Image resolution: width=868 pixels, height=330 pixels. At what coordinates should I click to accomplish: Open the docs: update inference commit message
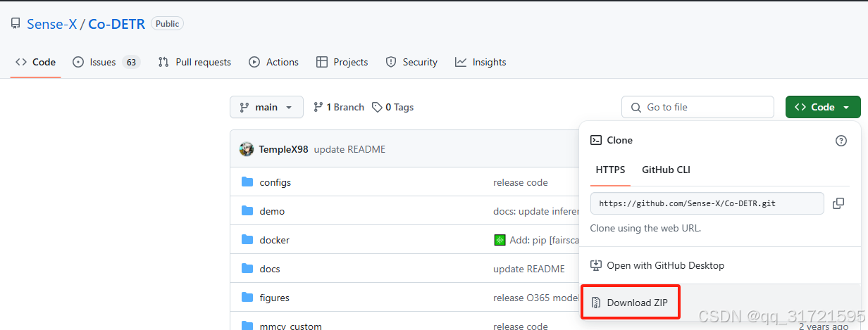click(x=535, y=211)
